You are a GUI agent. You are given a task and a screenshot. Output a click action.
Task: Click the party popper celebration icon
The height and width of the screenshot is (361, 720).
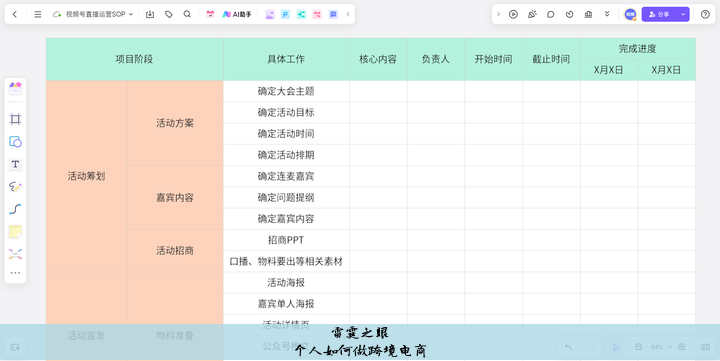(x=532, y=14)
